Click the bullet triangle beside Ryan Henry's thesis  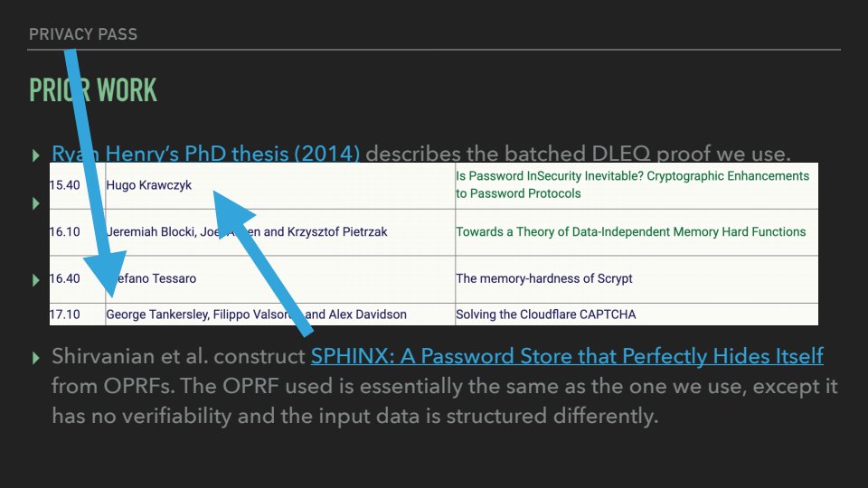tap(36, 155)
